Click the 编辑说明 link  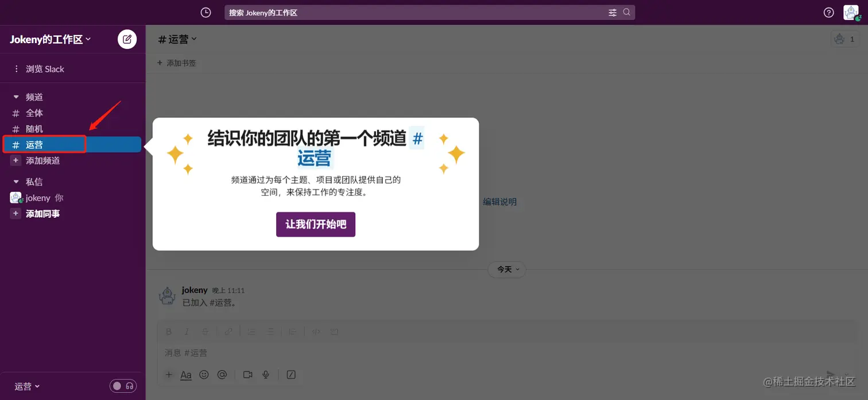tap(499, 202)
